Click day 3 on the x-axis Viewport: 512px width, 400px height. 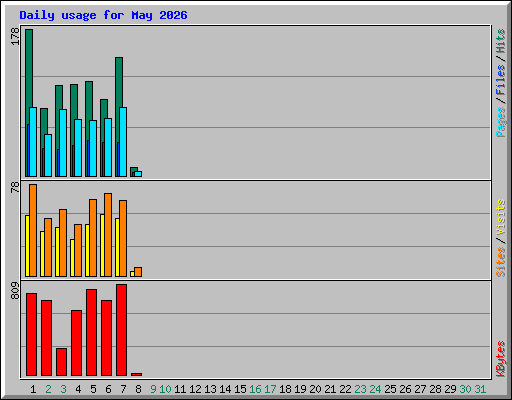coord(63,389)
